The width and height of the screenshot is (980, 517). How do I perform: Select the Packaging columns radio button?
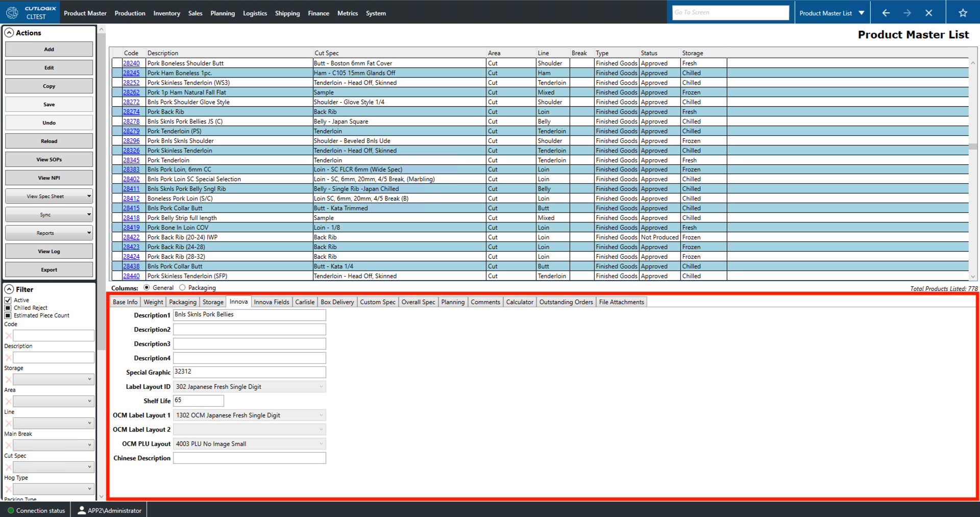click(x=183, y=287)
